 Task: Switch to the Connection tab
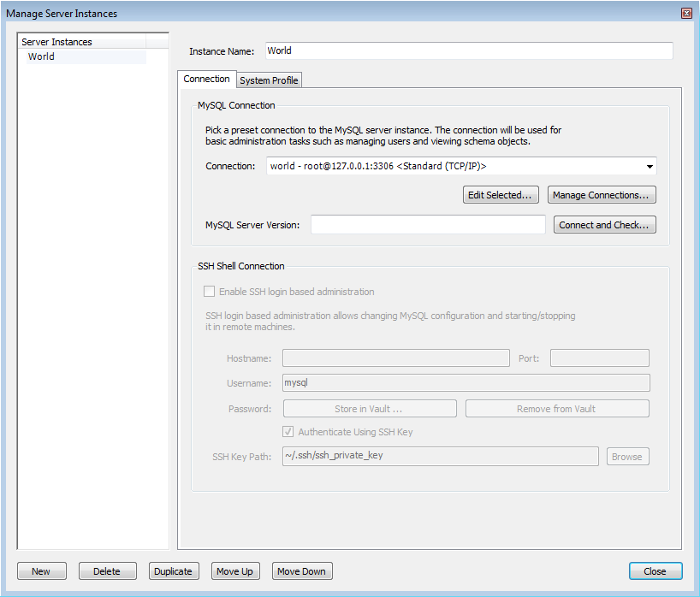point(206,78)
